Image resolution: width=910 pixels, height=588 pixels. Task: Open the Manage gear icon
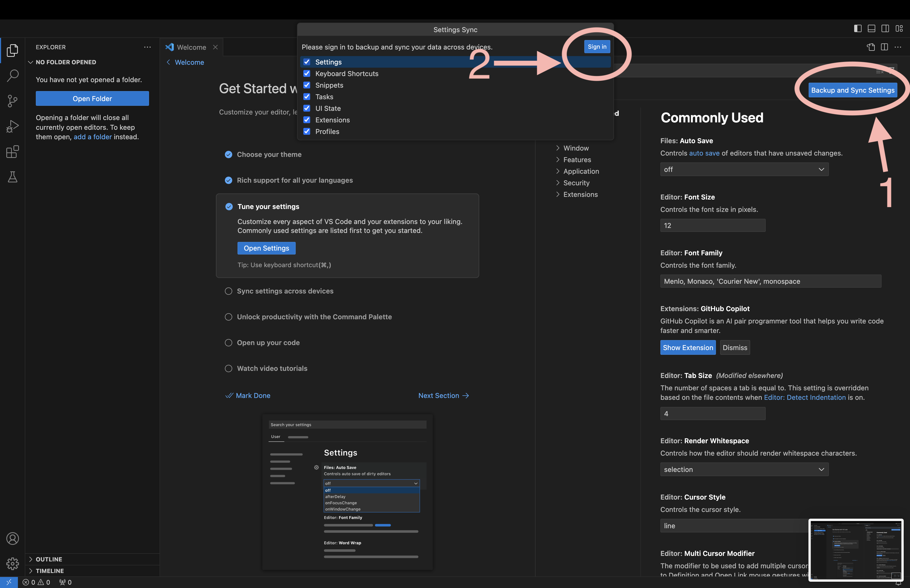tap(13, 564)
